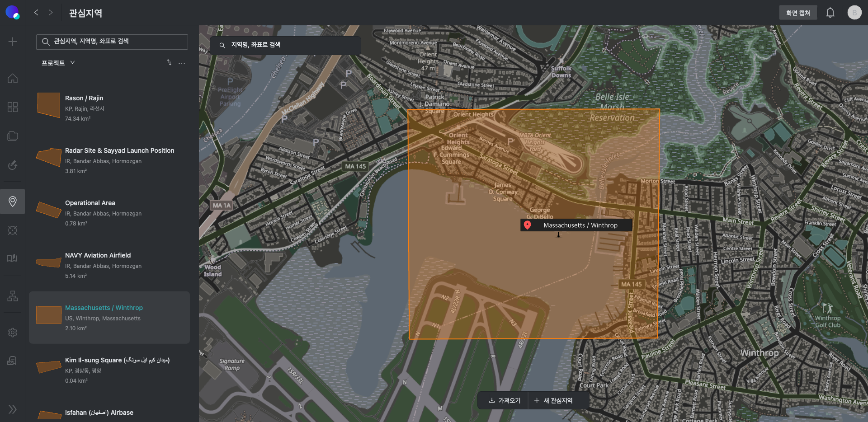
Task: Click the NAVY Aviation Airfield shape thumbnail
Action: tap(49, 262)
